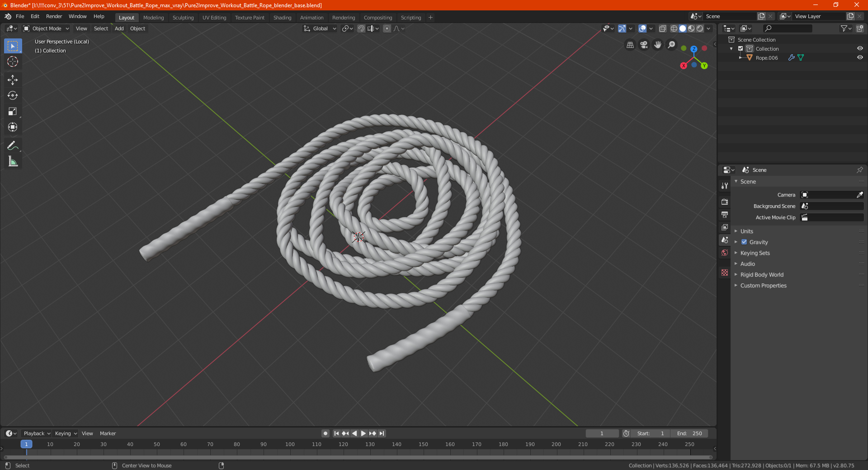
Task: Select the Measure tool
Action: click(x=13, y=161)
